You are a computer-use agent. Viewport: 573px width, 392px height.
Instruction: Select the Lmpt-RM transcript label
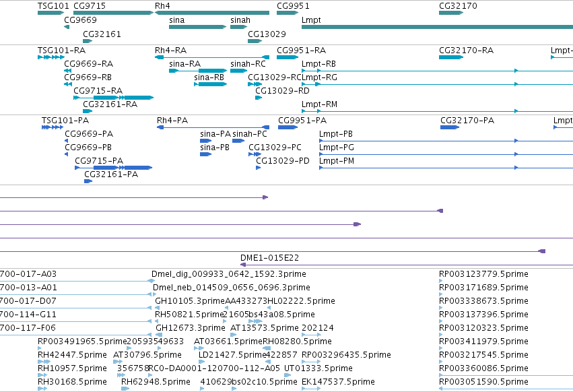point(319,104)
